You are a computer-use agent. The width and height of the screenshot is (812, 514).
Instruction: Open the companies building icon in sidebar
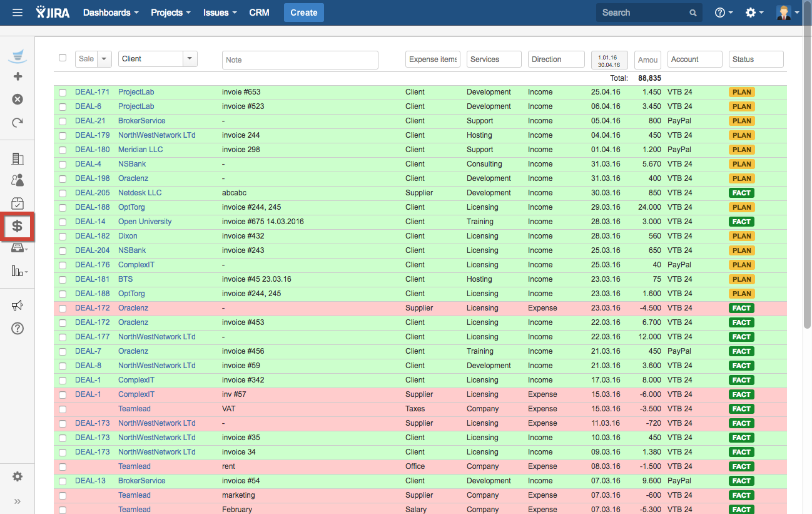pyautogui.click(x=18, y=159)
